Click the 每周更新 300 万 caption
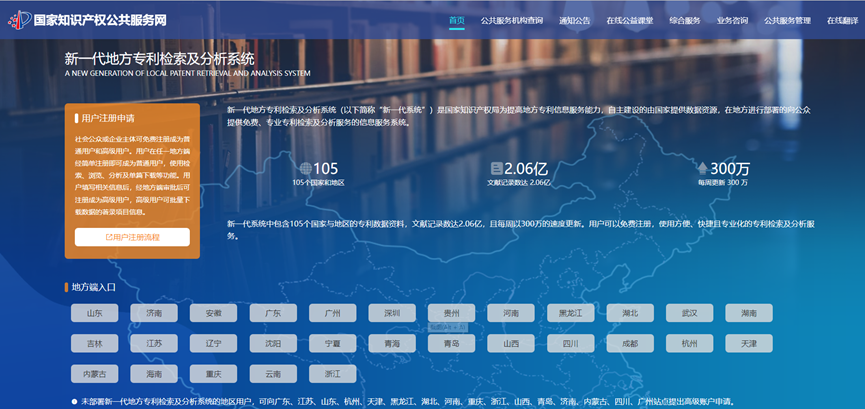Viewport: 865px width, 409px height. (723, 182)
